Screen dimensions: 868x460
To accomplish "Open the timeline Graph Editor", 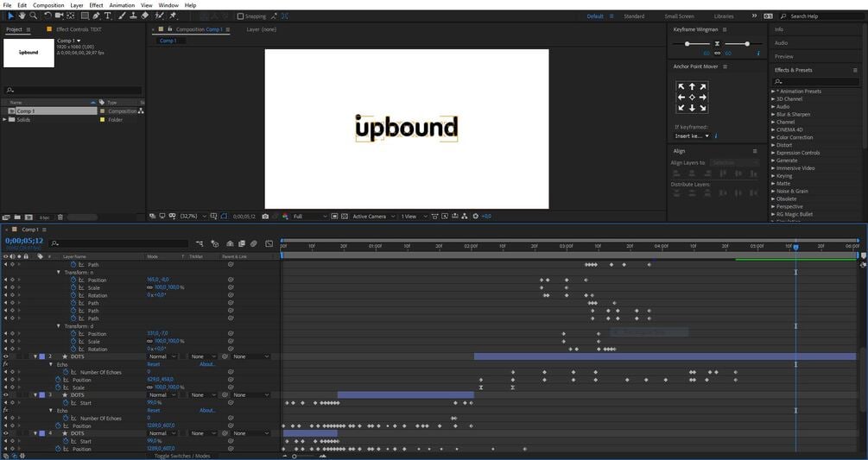I will tap(269, 243).
